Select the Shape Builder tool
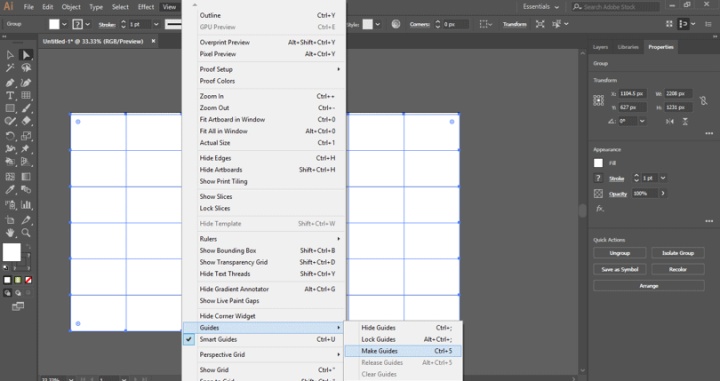This screenshot has height=381, width=720. (x=10, y=162)
